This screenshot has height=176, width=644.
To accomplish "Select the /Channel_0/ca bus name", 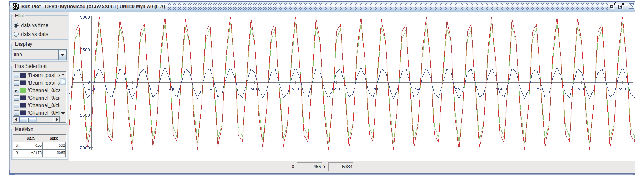I will (44, 90).
